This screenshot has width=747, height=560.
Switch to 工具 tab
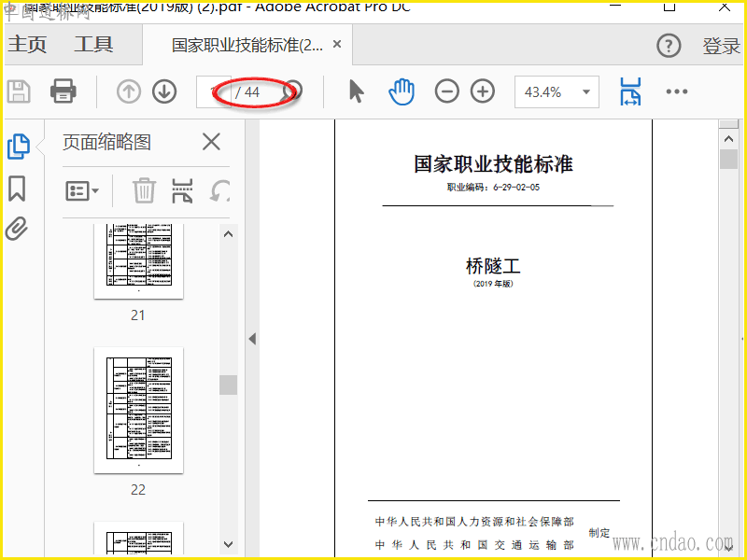(x=93, y=44)
